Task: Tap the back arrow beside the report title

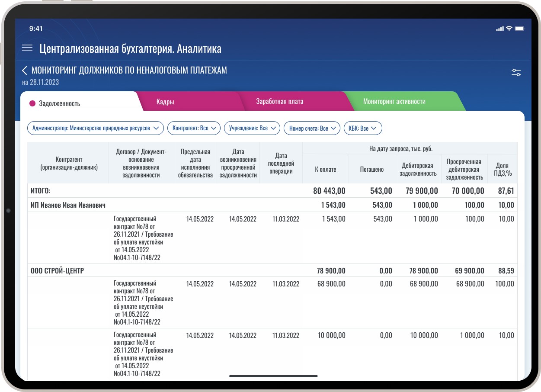Action: (x=25, y=71)
